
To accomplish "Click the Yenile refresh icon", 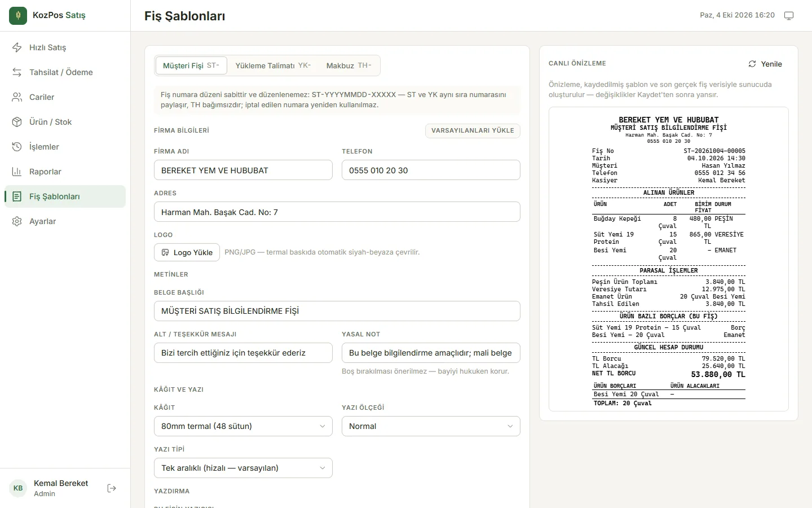I will click(x=752, y=64).
